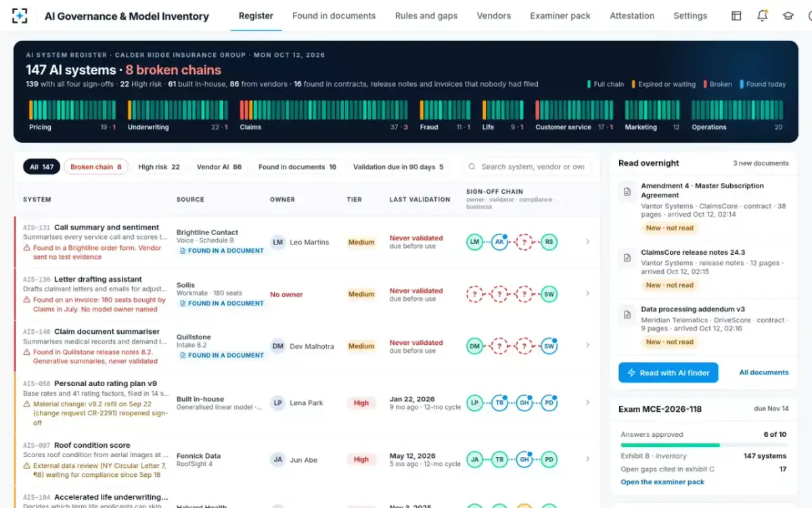Open Amendment 4 document icon
Image resolution: width=812 pixels, height=508 pixels.
627,192
